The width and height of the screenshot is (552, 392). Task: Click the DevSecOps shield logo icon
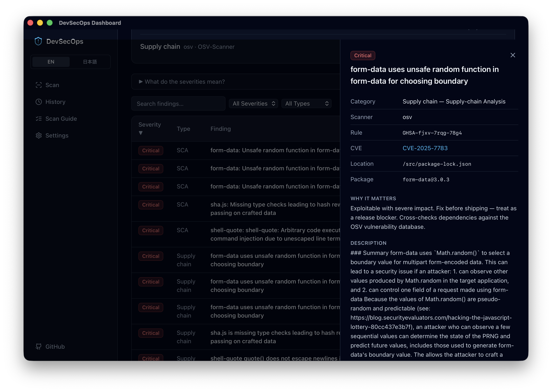pos(38,41)
